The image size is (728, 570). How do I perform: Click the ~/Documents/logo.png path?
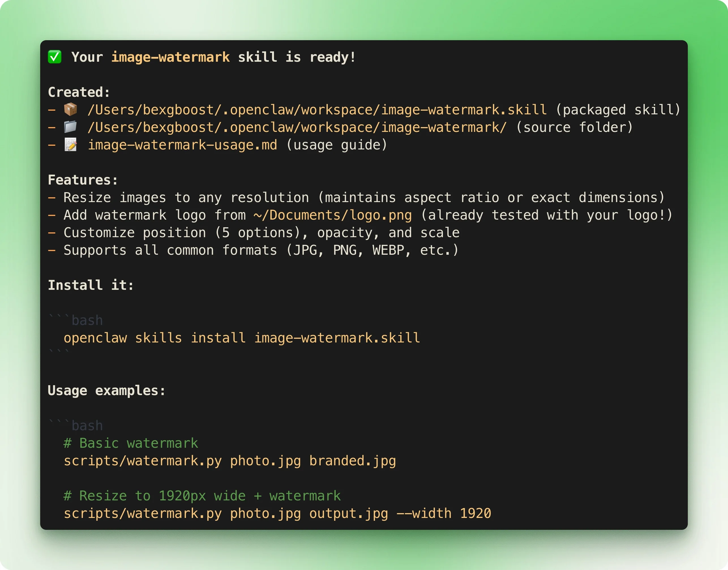(333, 215)
